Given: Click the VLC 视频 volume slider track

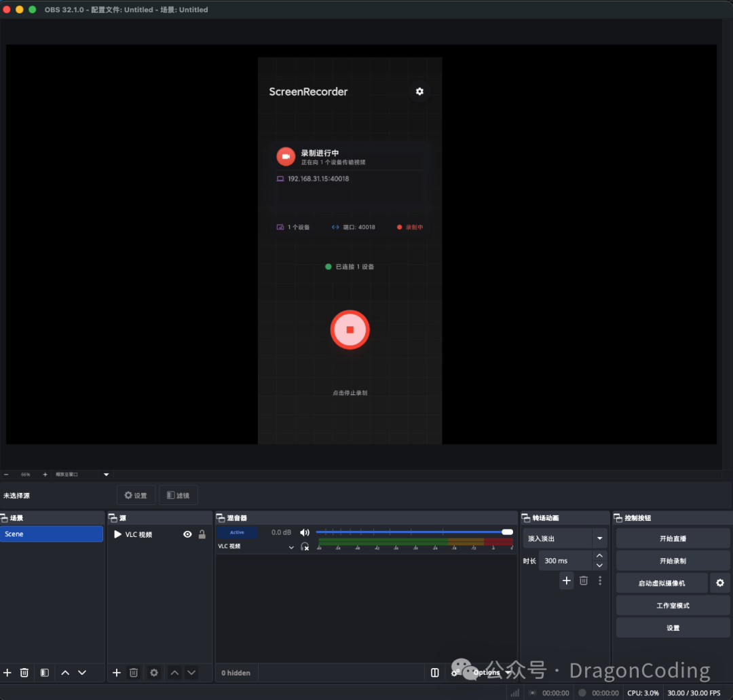Looking at the screenshot, I should (407, 532).
